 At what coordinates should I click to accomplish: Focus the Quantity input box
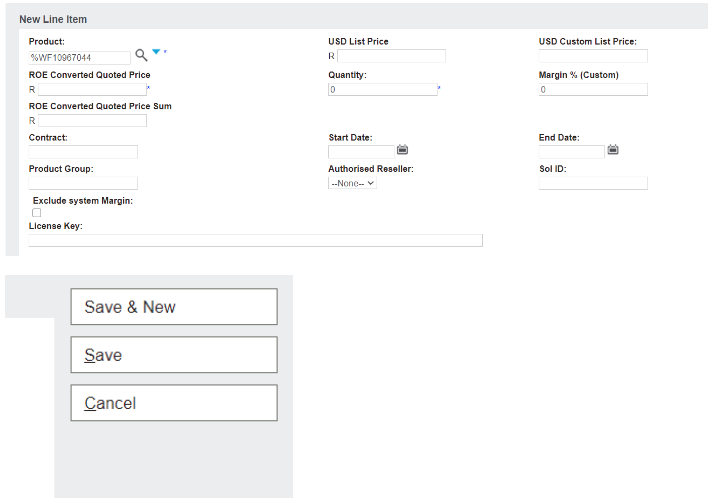382,89
